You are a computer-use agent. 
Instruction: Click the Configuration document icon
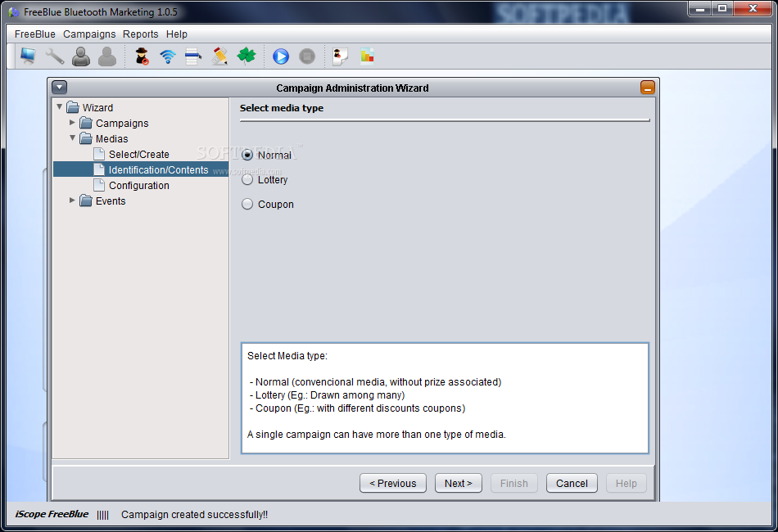tap(99, 185)
